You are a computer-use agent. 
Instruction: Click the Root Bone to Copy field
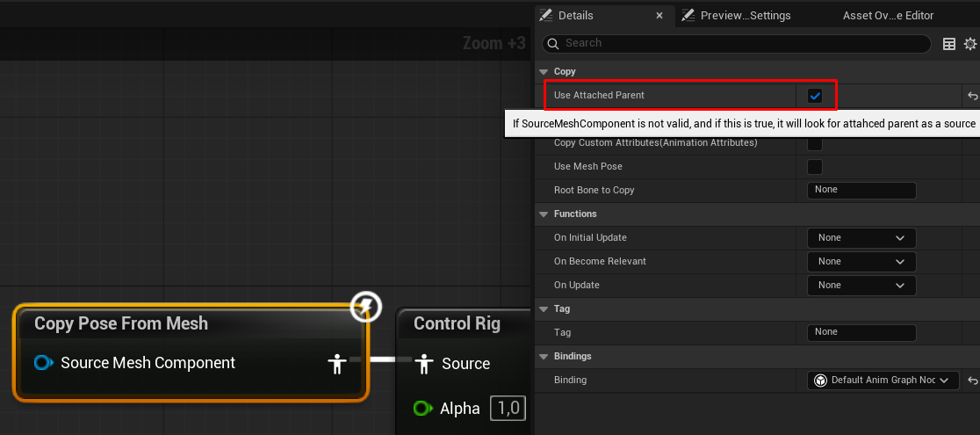(x=861, y=191)
